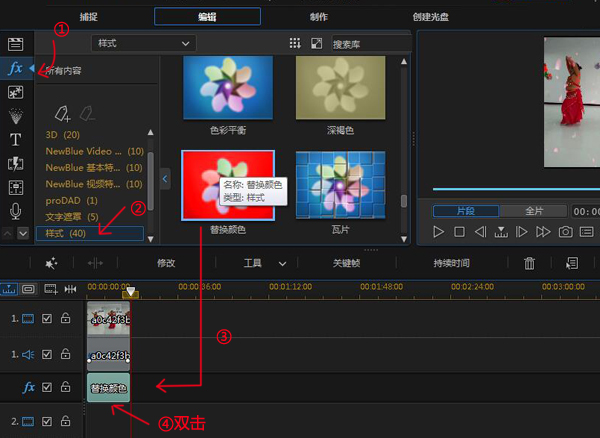600x438 pixels.
Task: Click the 修改 button
Action: tap(166, 263)
